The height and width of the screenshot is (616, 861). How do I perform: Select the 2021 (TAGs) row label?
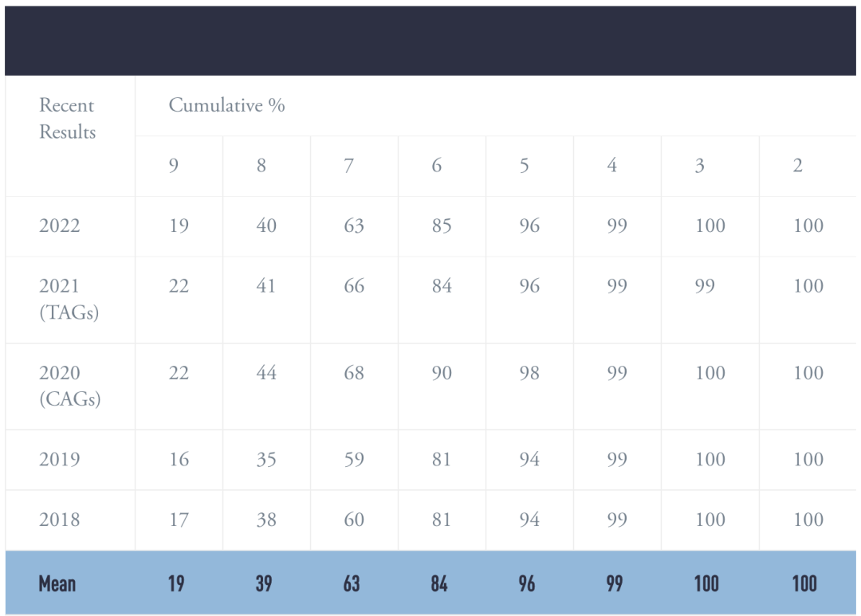pyautogui.click(x=69, y=299)
